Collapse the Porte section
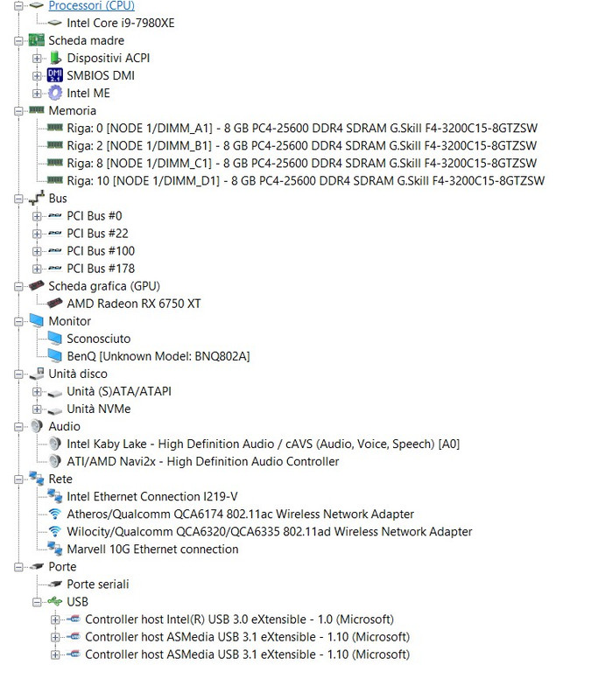 pyautogui.click(x=18, y=567)
